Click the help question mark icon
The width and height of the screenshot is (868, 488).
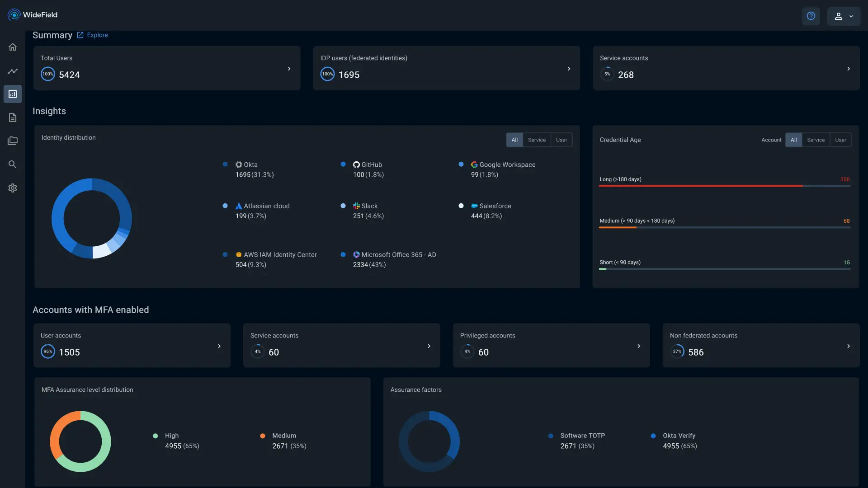pyautogui.click(x=811, y=16)
